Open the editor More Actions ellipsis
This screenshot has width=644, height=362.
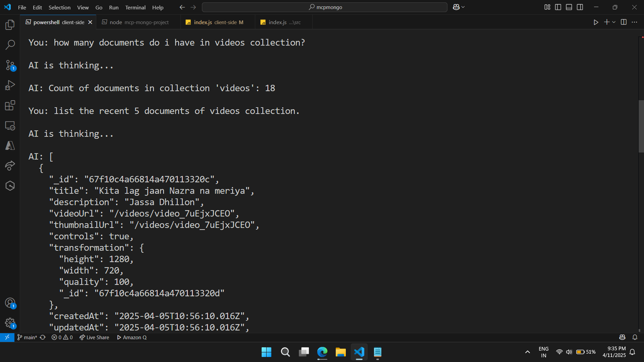634,22
